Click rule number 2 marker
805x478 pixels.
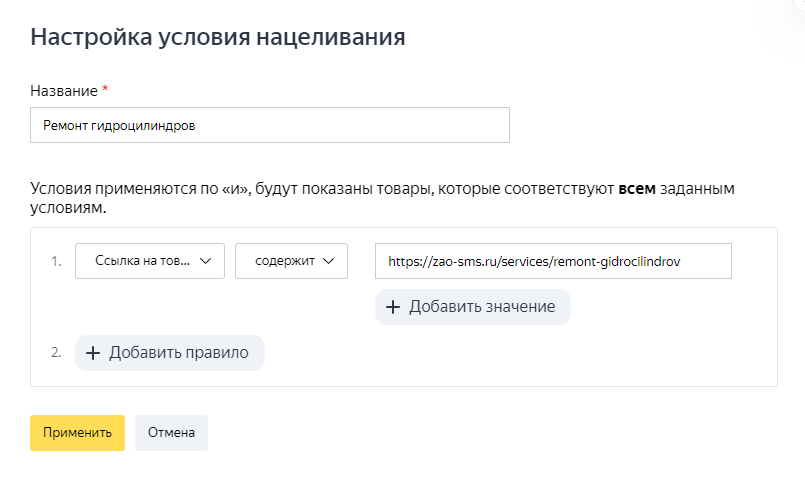tap(56, 353)
